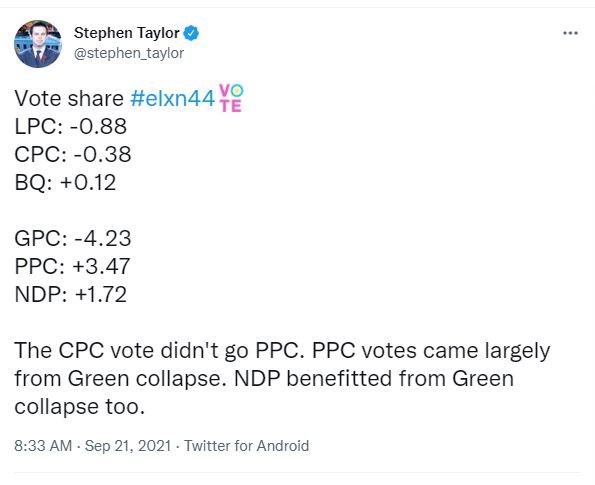595x485 pixels.
Task: Open the Twitter for Android source link
Action: click(247, 446)
